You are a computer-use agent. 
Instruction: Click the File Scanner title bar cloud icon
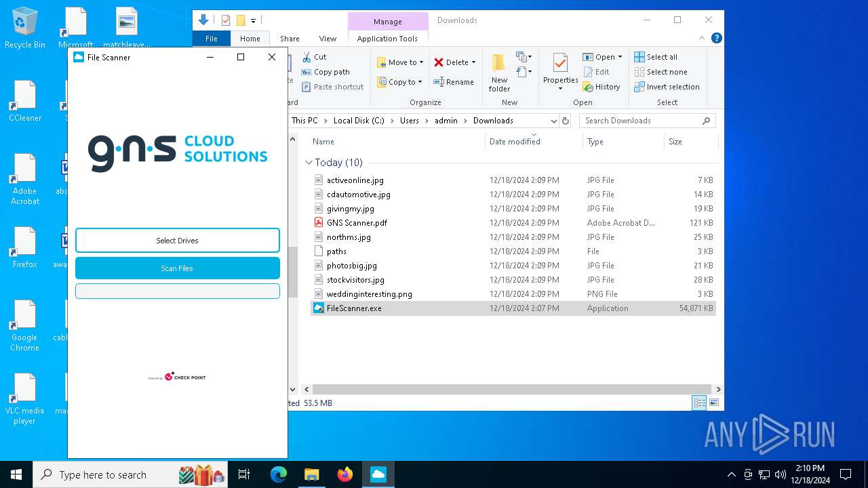[79, 58]
